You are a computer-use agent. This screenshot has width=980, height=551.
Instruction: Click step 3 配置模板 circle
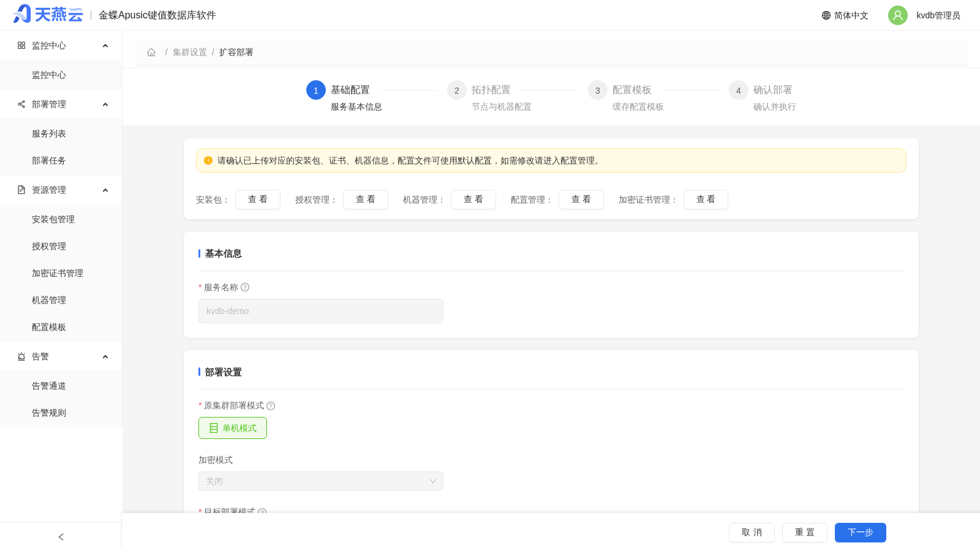tap(598, 90)
